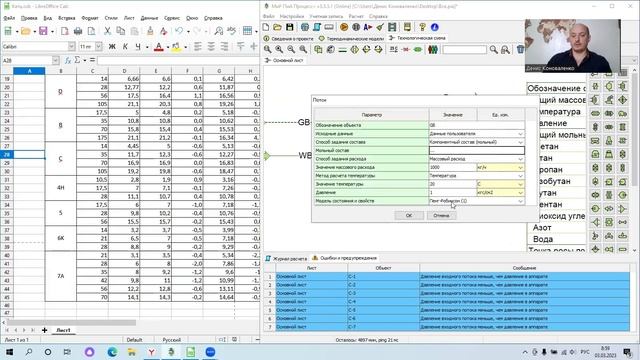Open Формат menu in LibreOffice Calc
Screen dimensions: 640x360
(x=90, y=18)
